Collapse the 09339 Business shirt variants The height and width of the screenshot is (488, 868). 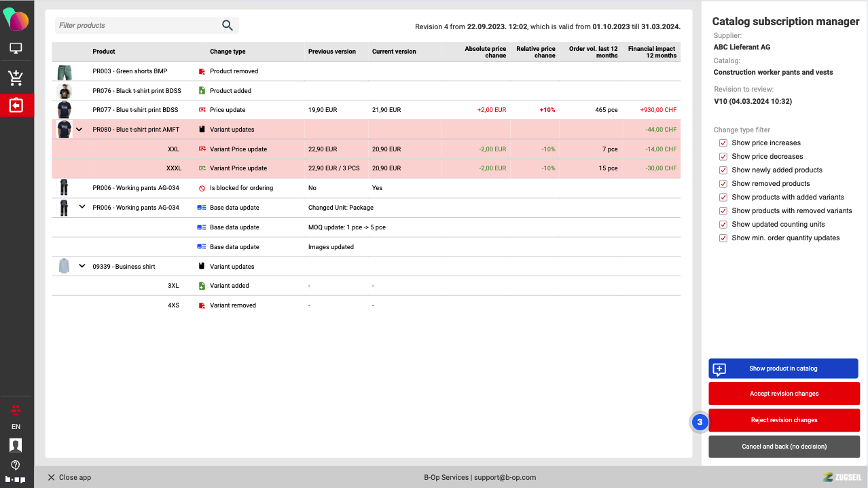tap(82, 267)
